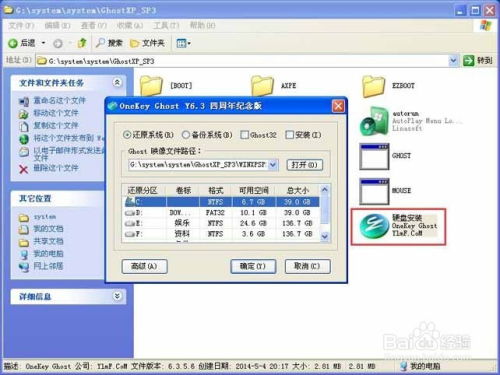The width and height of the screenshot is (500, 375).
Task: Open Shared Documents in Other Places
Action: tap(48, 241)
